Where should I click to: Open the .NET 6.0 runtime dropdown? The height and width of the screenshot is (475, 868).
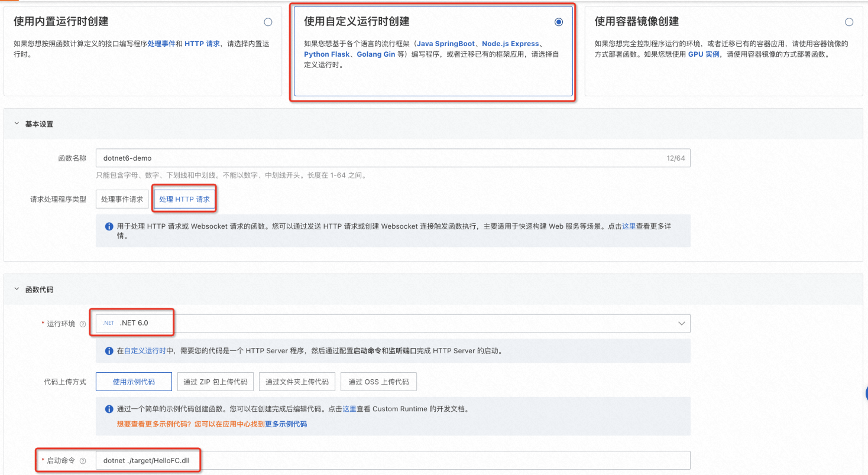(x=393, y=323)
